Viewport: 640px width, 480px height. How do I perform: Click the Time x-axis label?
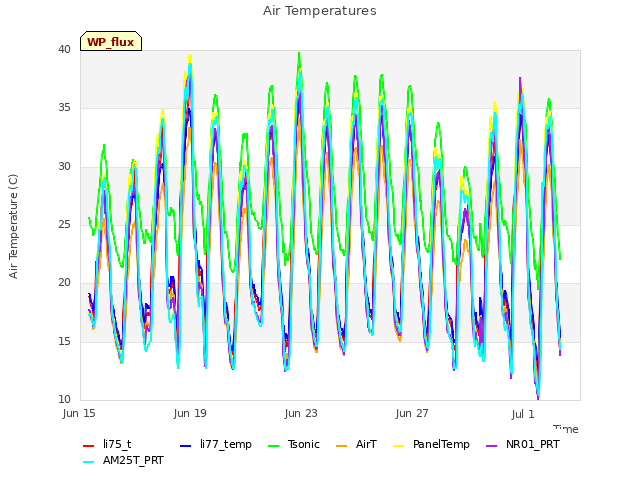[566, 429]
